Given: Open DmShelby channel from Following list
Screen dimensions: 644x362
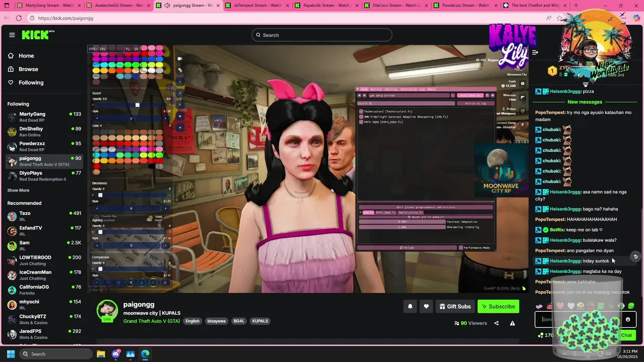Looking at the screenshot, I should click(x=44, y=132).
